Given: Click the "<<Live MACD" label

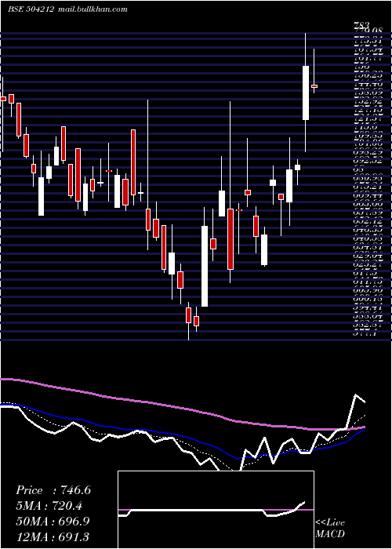Looking at the screenshot, I should click(330, 529).
